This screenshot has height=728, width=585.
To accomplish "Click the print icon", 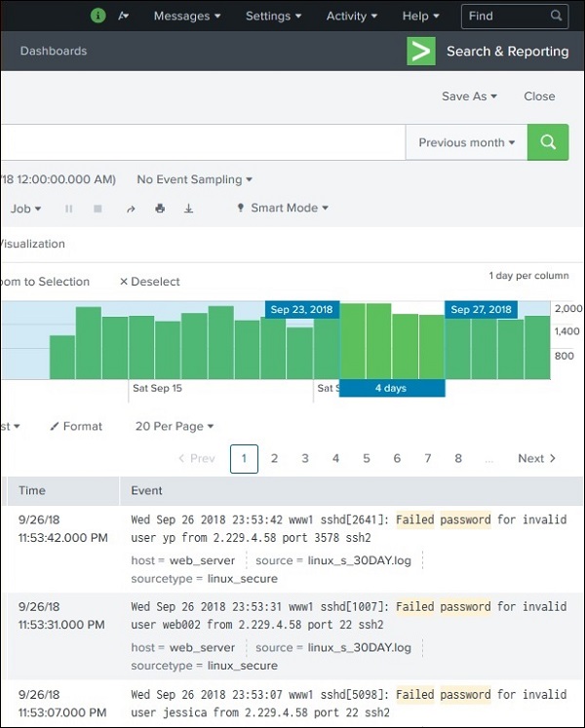I will click(x=160, y=209).
